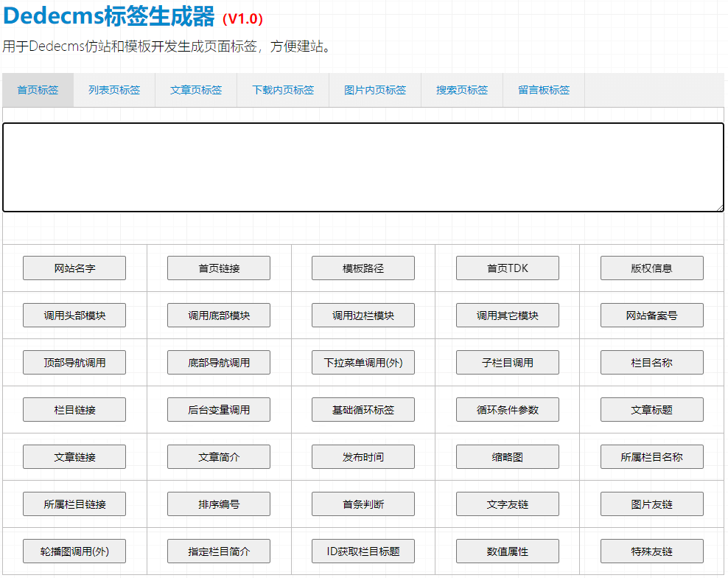Click the 栏目名称 button
Image resolution: width=728 pixels, height=578 pixels.
[652, 363]
